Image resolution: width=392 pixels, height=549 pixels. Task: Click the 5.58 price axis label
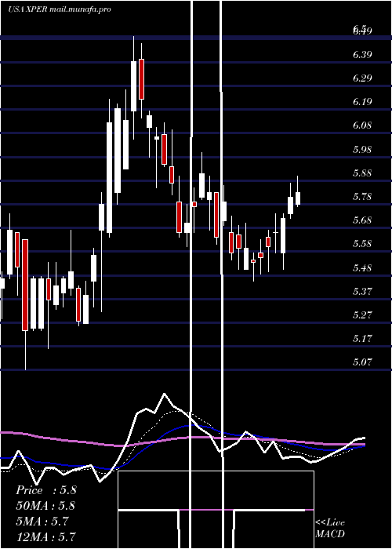click(x=362, y=244)
